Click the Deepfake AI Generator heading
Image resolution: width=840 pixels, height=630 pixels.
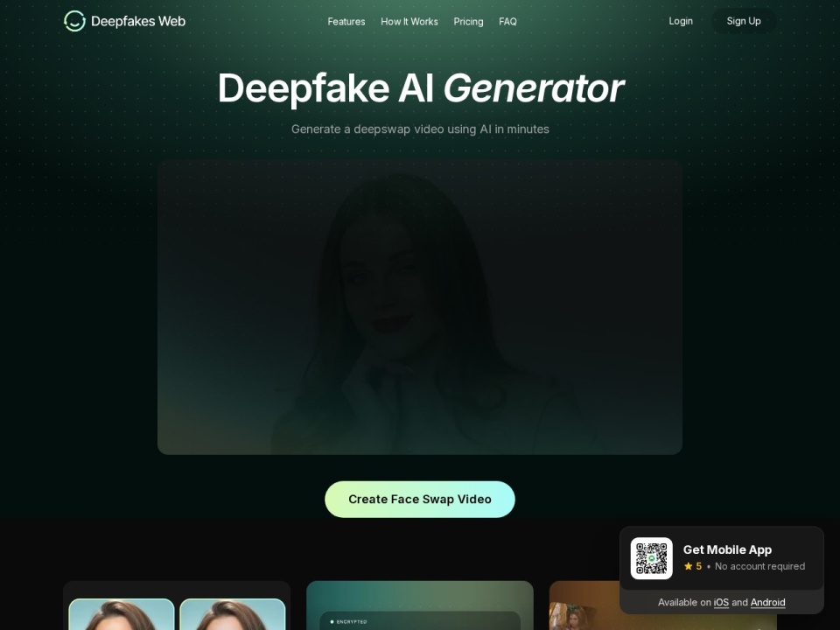421,88
